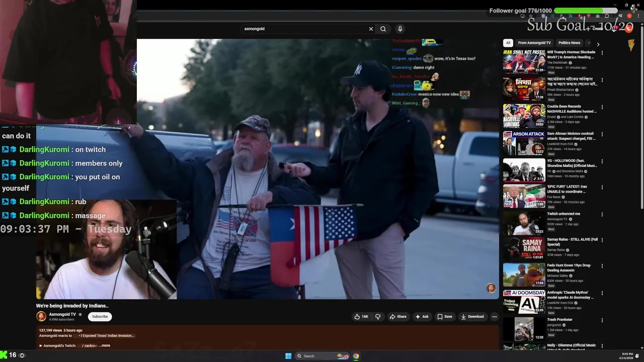
Task: Open the Will Trump's Hormuz Blockade video title
Action: (x=571, y=54)
